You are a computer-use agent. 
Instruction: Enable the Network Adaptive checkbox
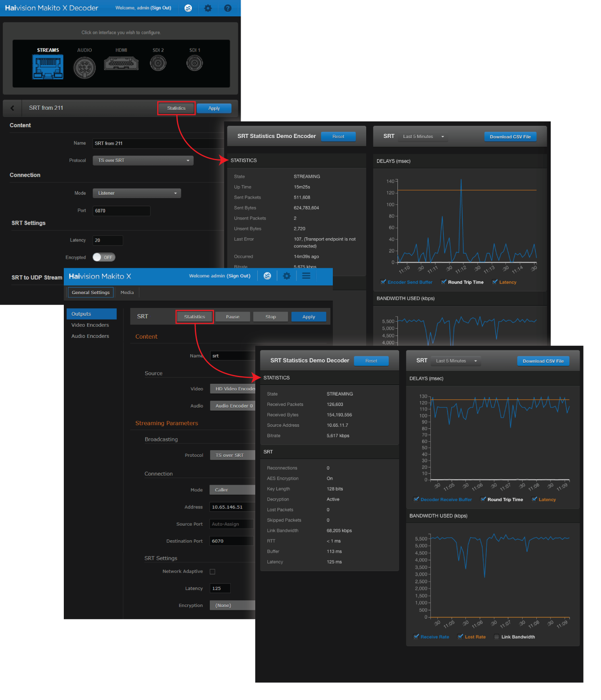[x=212, y=572]
